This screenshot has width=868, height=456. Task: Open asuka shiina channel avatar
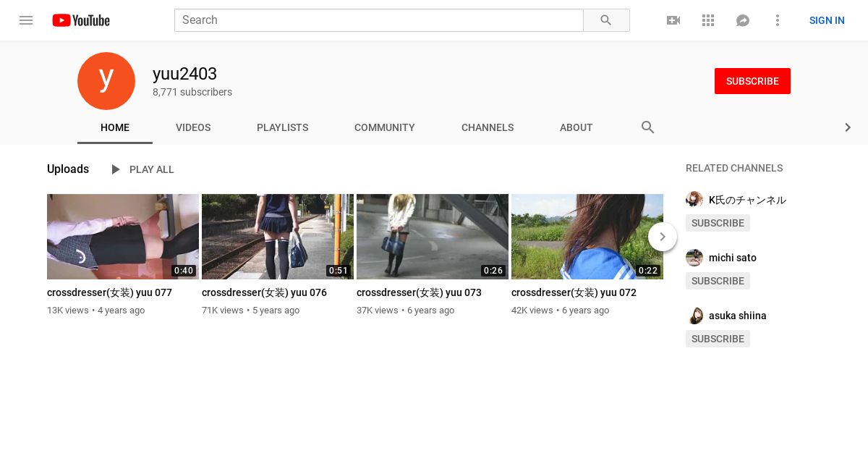[694, 316]
